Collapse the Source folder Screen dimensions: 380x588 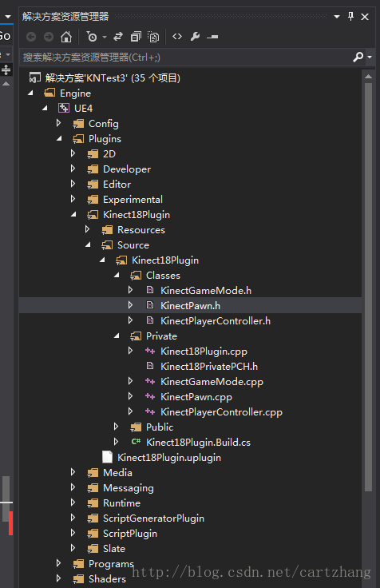coord(88,244)
